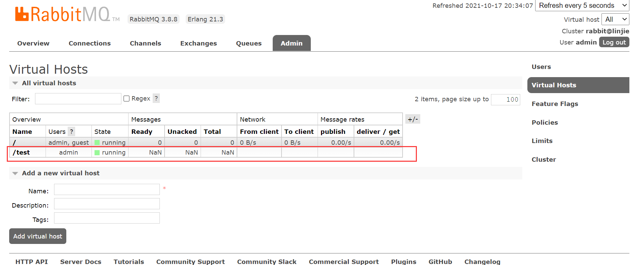Click the From client column header

click(x=259, y=132)
